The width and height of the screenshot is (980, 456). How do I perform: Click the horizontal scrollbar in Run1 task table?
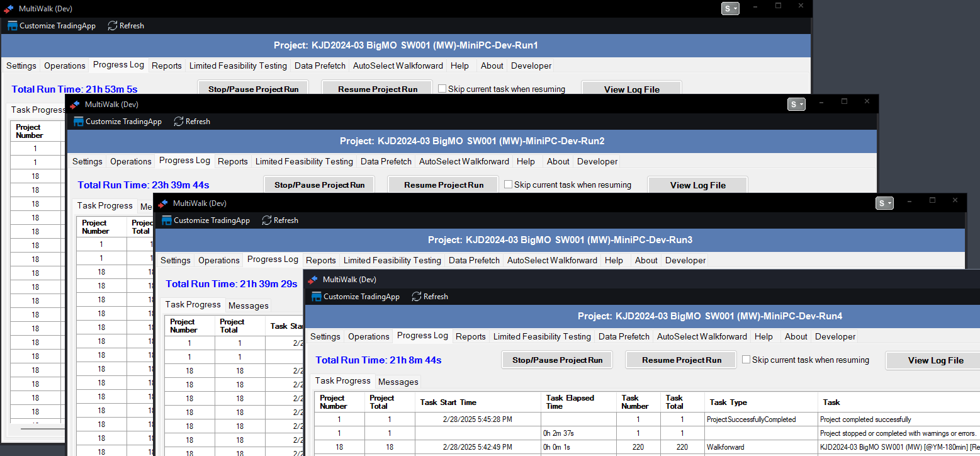coord(35,428)
